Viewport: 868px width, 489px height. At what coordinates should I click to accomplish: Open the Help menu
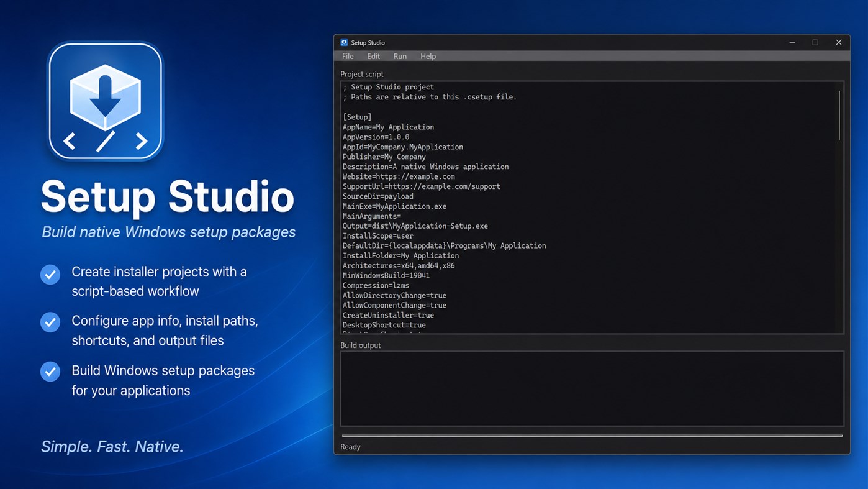[x=428, y=56]
